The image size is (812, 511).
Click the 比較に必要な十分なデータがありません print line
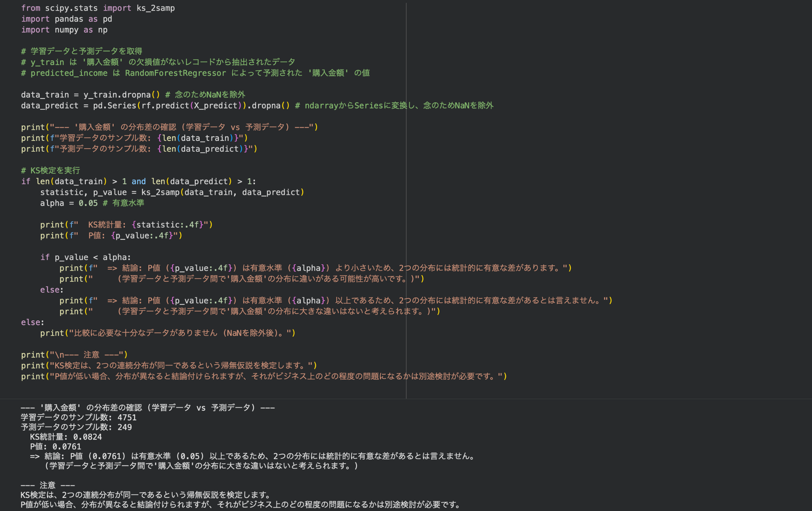pos(167,333)
